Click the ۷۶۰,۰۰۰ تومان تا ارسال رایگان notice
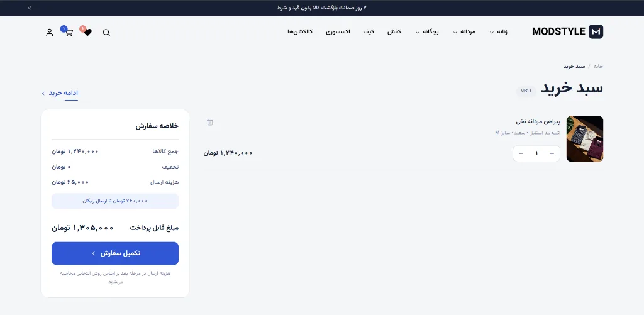 pos(115,201)
